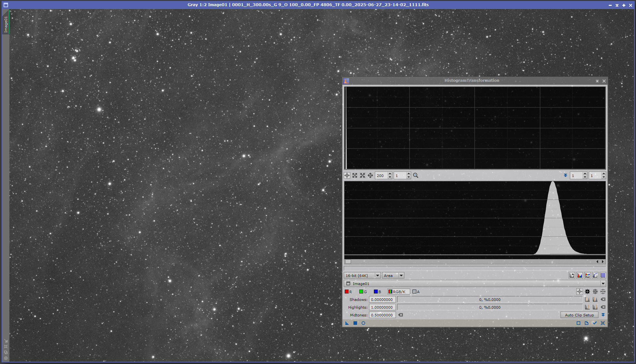Toggle Real-Time Preview circle icon
The width and height of the screenshot is (636, 364).
(x=363, y=323)
